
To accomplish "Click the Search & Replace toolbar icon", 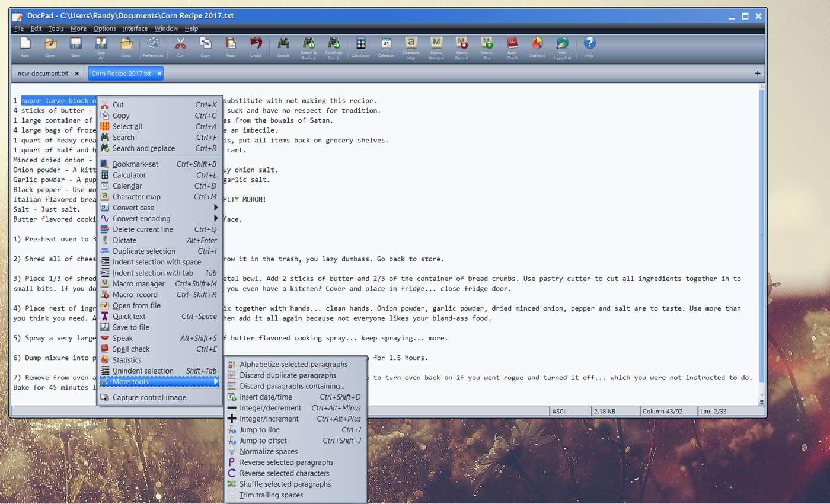I will pos(308,48).
